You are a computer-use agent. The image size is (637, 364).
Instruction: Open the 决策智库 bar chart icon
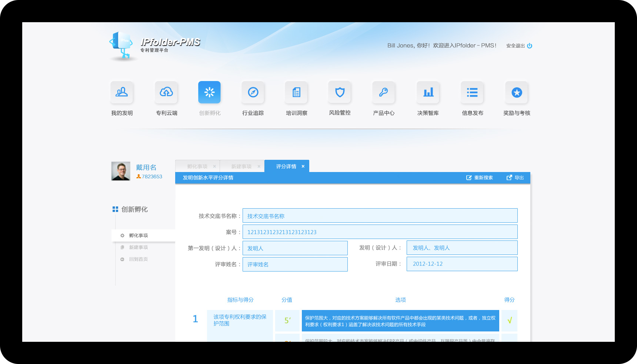pyautogui.click(x=428, y=92)
